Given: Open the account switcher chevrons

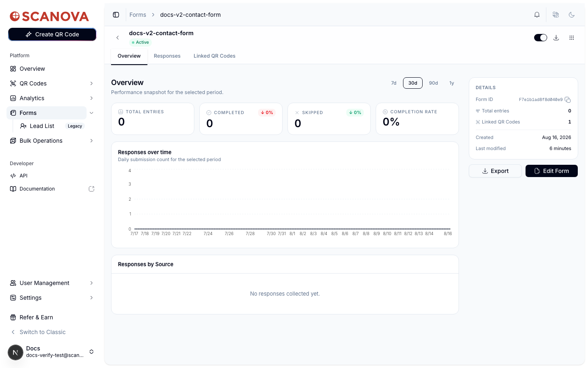Looking at the screenshot, I should (91, 352).
